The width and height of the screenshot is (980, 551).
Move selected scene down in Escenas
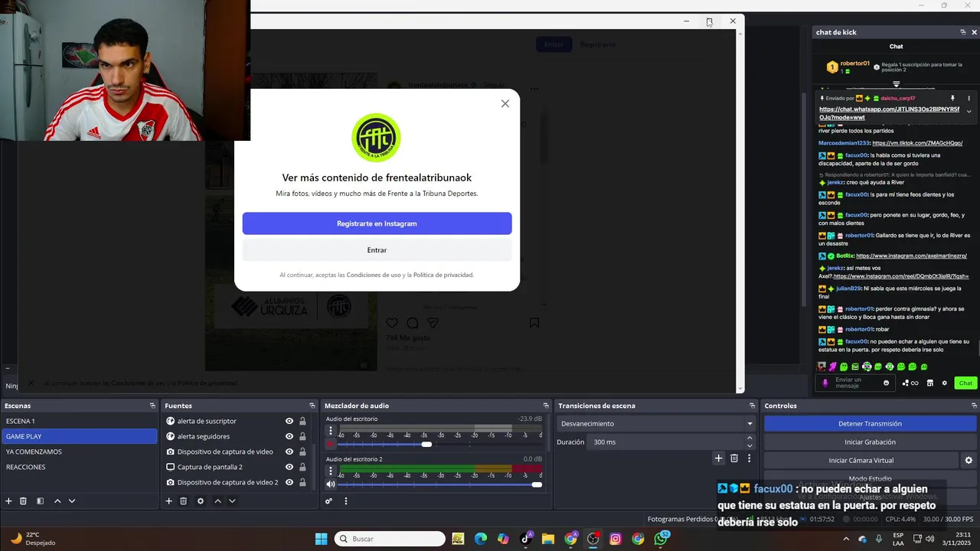point(72,501)
